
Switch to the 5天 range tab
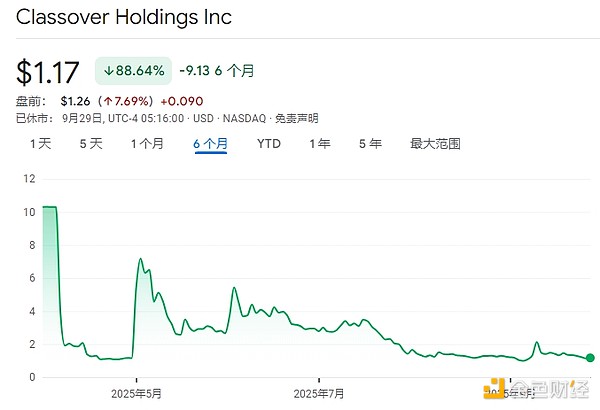pos(91,144)
